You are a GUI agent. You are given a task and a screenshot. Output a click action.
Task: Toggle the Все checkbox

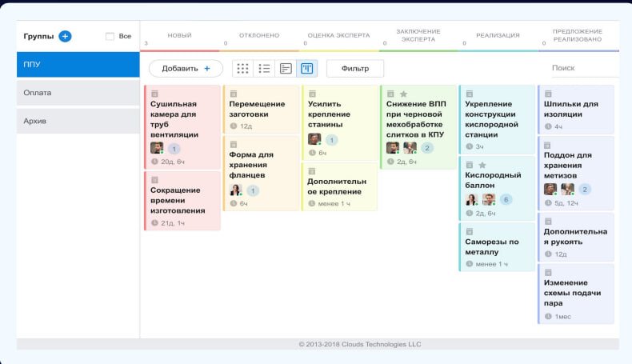point(110,36)
